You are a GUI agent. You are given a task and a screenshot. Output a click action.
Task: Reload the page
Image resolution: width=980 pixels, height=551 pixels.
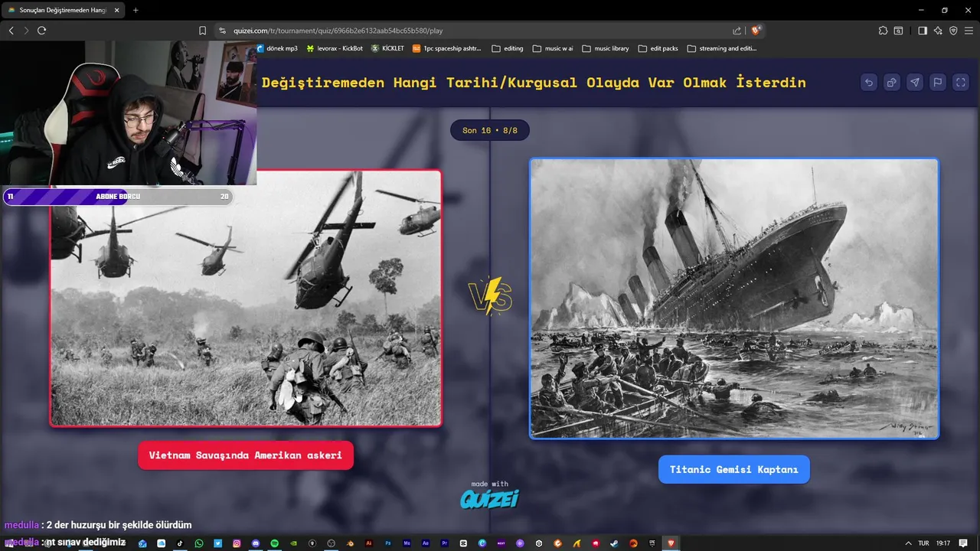pos(42,31)
